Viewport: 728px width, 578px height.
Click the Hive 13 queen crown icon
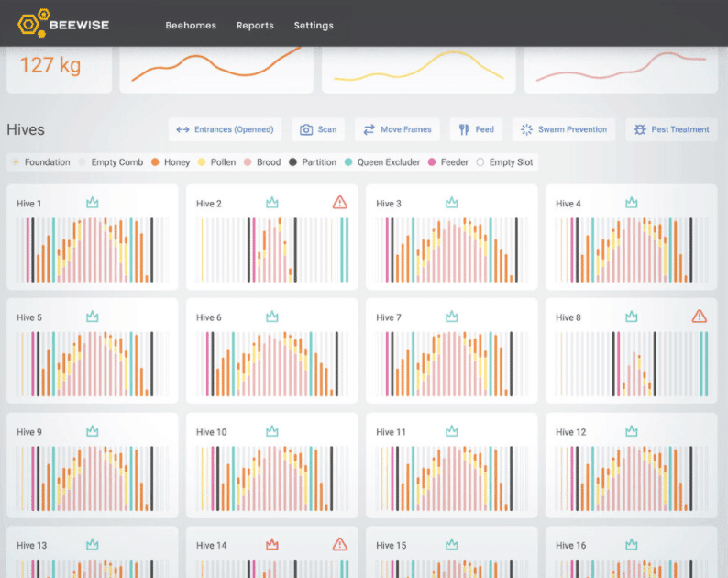click(x=93, y=544)
